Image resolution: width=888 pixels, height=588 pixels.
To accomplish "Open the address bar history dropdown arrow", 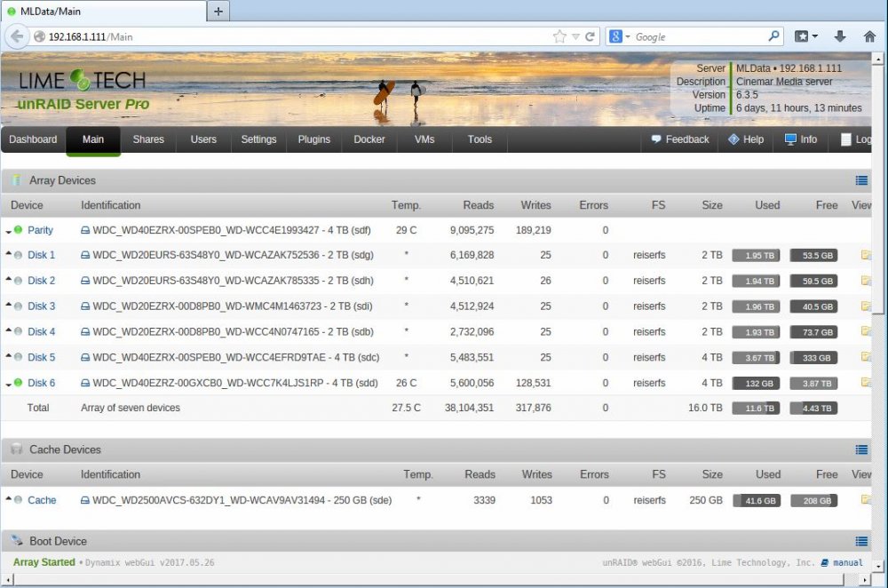I will (x=575, y=36).
